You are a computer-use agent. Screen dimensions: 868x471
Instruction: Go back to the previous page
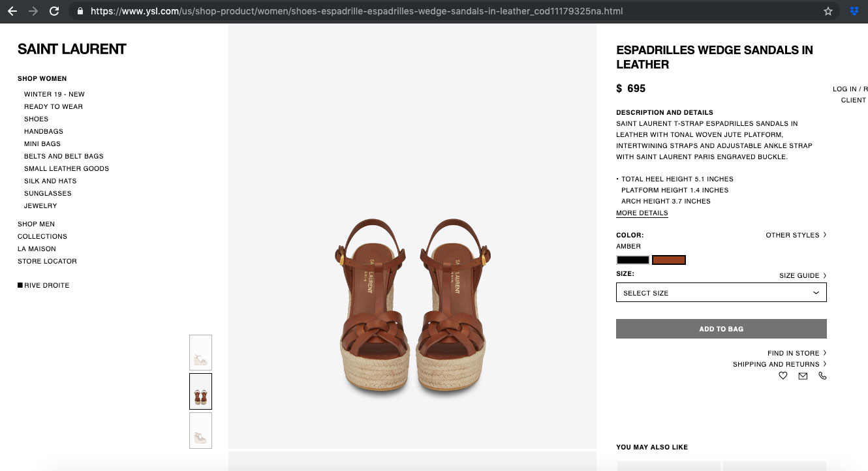(x=12, y=11)
